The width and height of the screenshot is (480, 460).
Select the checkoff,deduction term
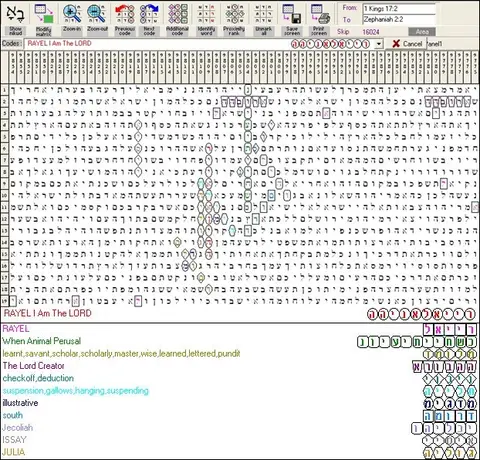coord(38,378)
